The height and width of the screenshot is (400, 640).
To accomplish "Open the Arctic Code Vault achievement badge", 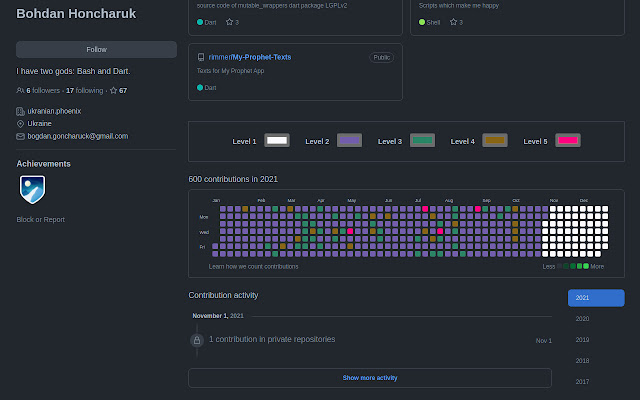I will click(x=32, y=188).
